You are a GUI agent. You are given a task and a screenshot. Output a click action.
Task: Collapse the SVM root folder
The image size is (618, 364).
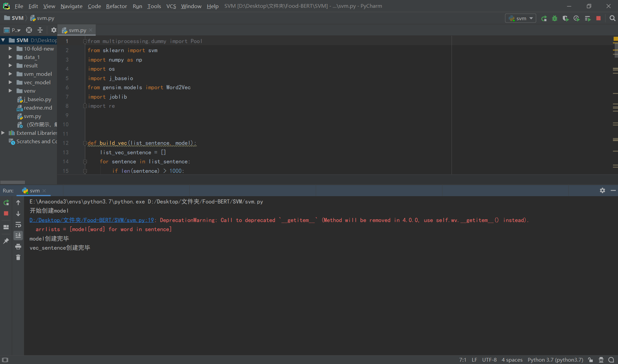[3, 40]
